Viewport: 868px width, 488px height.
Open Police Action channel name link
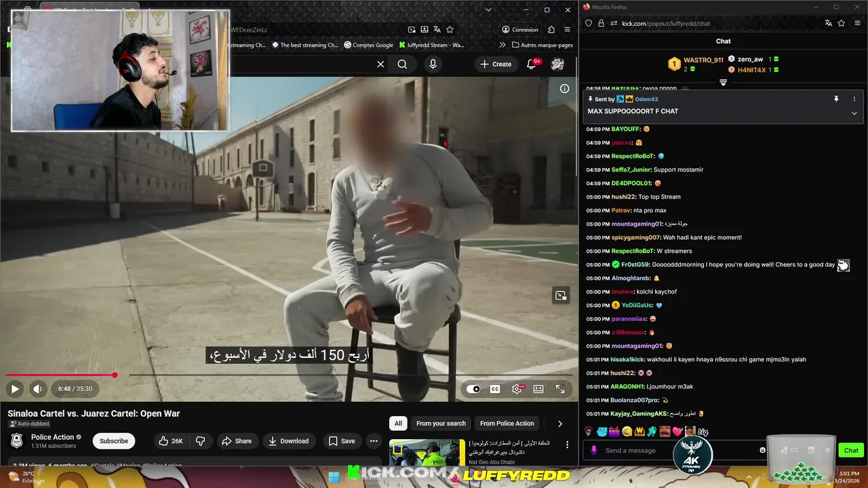point(52,437)
